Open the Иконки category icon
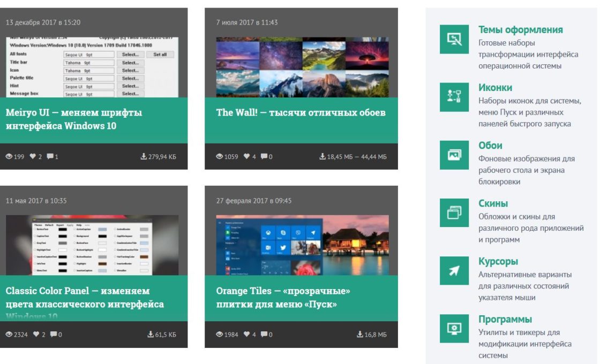 [x=454, y=97]
